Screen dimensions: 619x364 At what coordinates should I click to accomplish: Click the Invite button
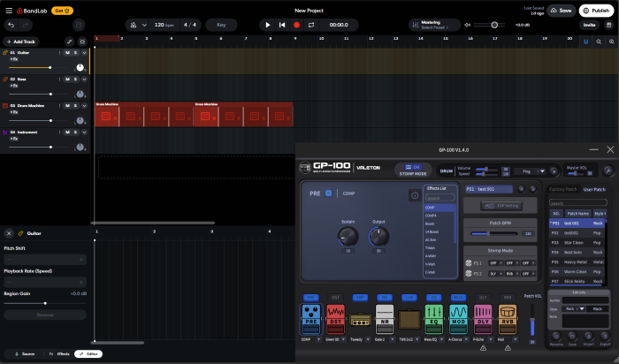tap(590, 25)
